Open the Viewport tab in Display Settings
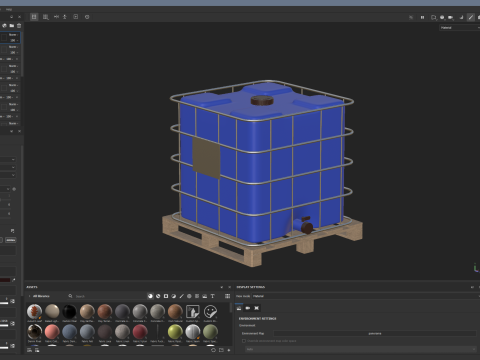Screen dimensions: 480x360 [x=256, y=308]
